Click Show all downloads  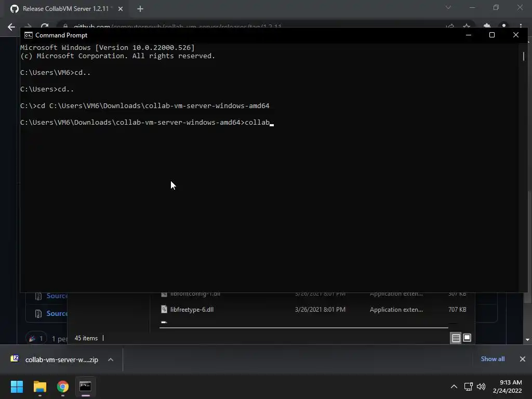pos(493,359)
